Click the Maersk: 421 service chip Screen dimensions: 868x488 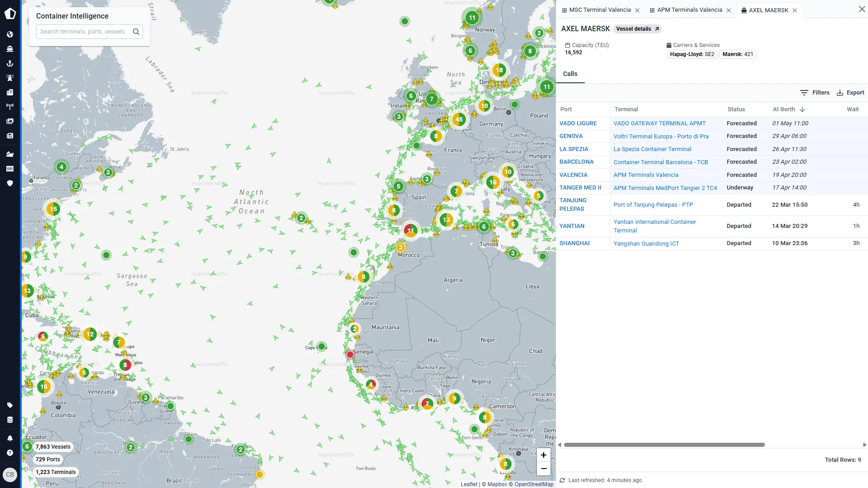(x=737, y=54)
